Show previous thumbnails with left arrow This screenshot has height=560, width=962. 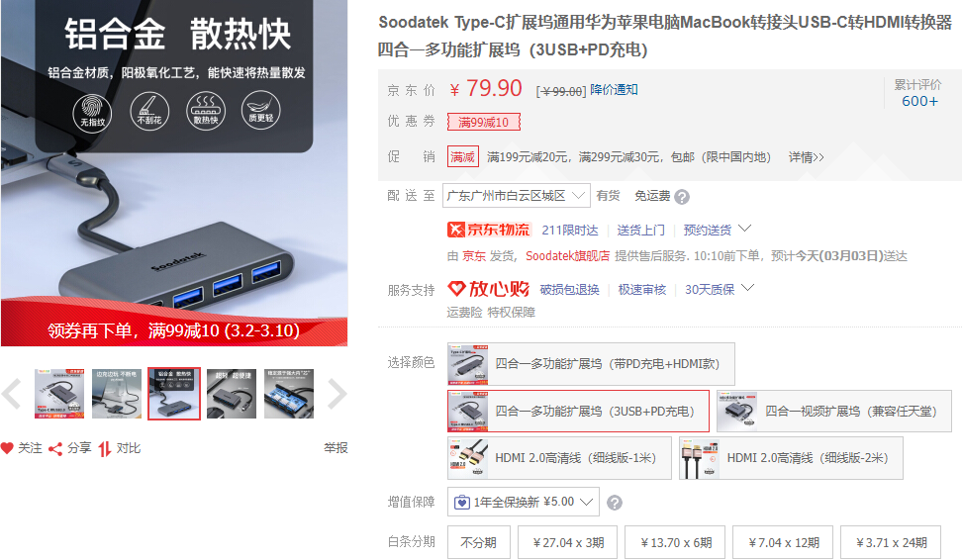pos(12,394)
